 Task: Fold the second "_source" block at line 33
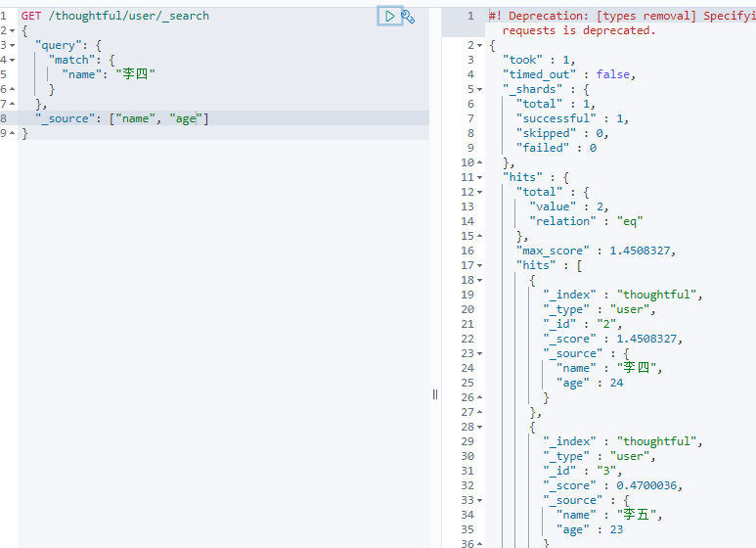pos(480,501)
